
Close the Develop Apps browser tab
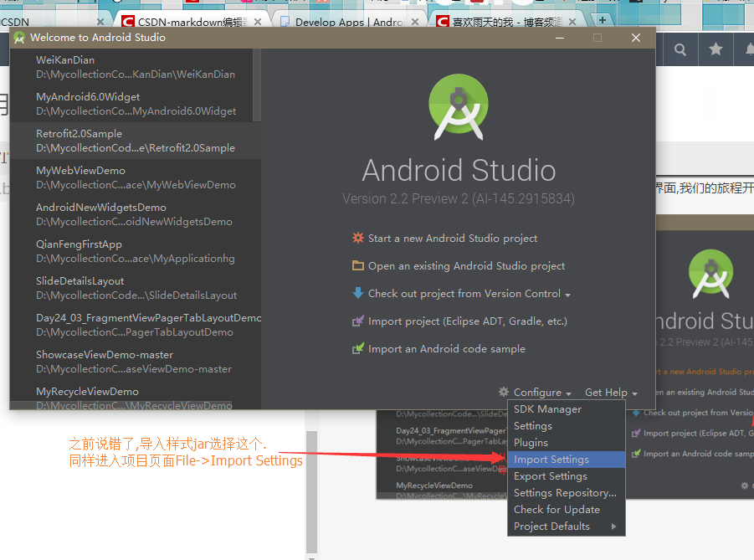(x=415, y=22)
